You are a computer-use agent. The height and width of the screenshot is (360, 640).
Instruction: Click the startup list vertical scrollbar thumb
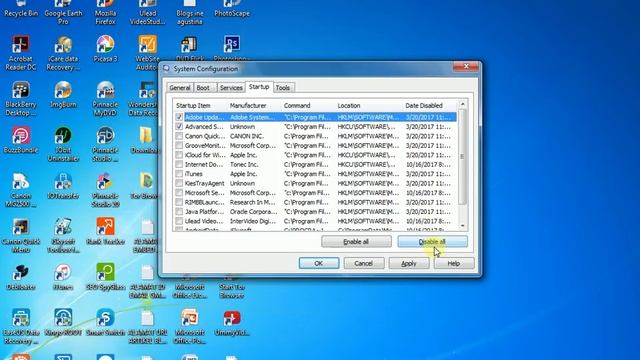[x=462, y=156]
